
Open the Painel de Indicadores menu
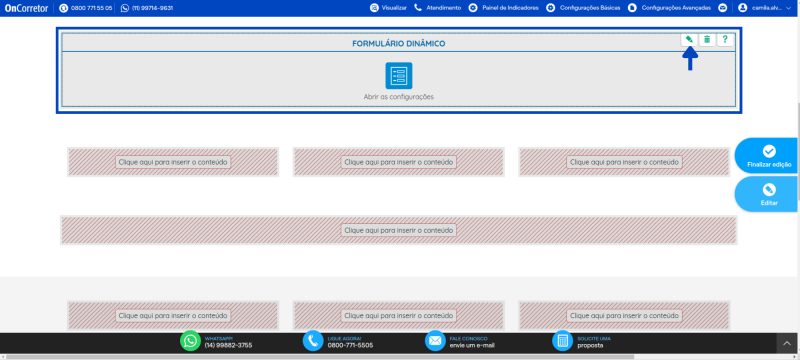coord(504,8)
